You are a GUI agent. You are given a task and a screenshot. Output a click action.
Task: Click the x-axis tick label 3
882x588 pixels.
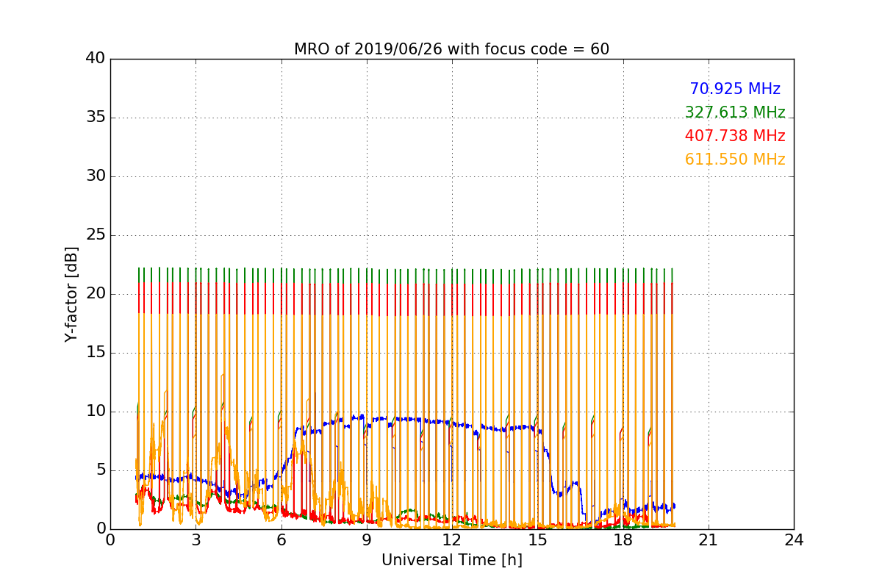[196, 540]
